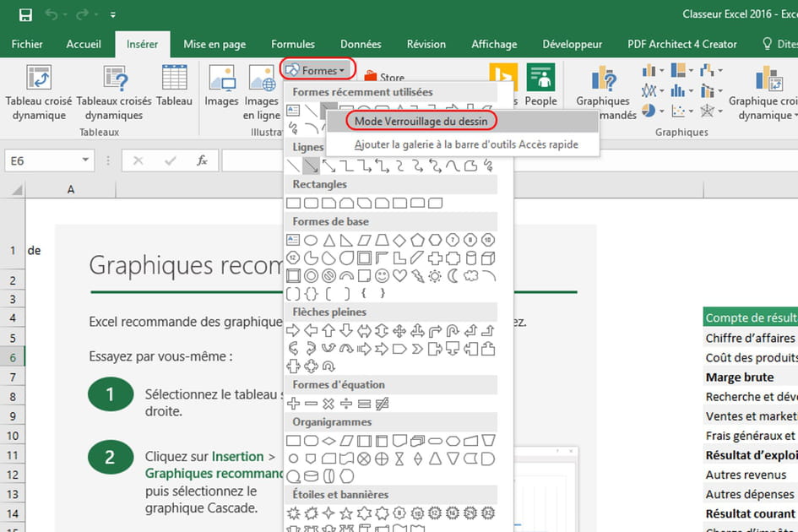Viewport: 798px width, 532px height.
Task: Choose the lightning bolt shape
Action: click(x=417, y=275)
